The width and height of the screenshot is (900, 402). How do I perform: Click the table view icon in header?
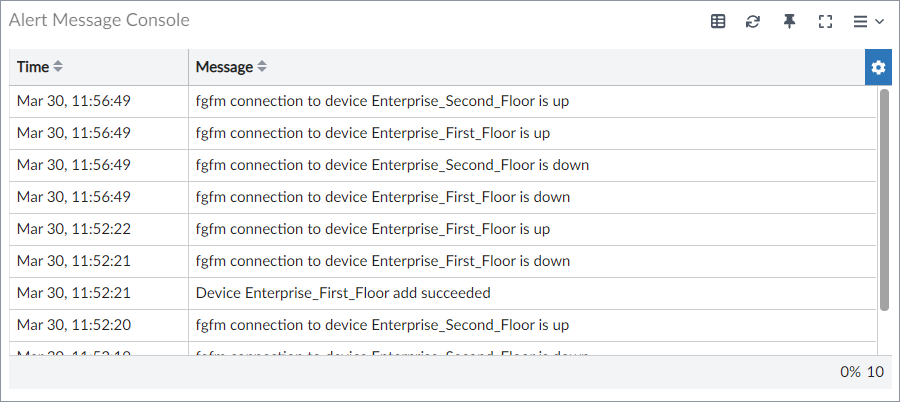coord(718,21)
